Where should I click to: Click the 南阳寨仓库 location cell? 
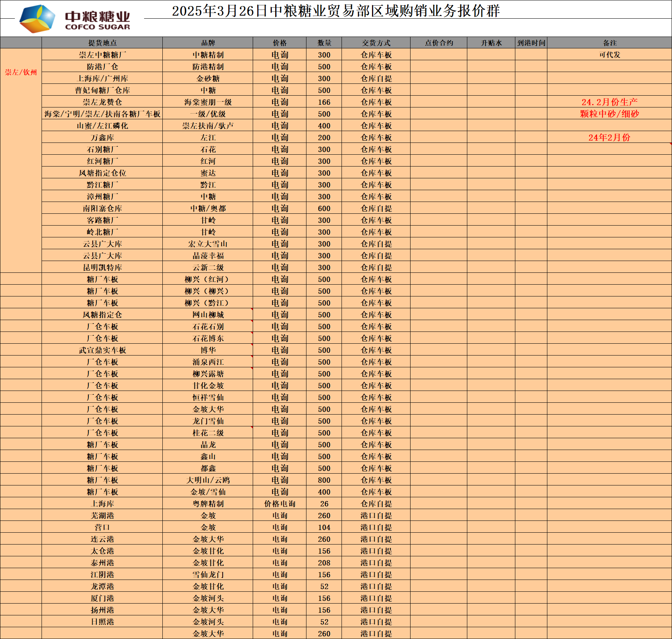102,208
